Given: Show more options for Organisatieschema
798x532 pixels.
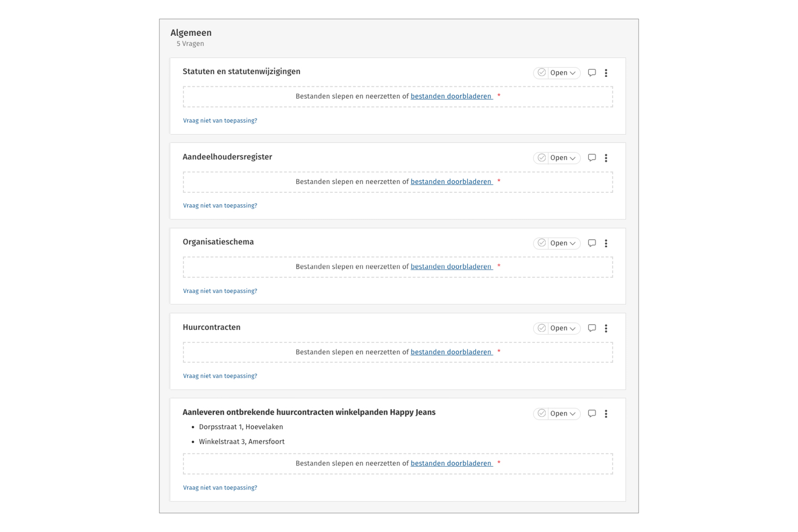Looking at the screenshot, I should [606, 243].
